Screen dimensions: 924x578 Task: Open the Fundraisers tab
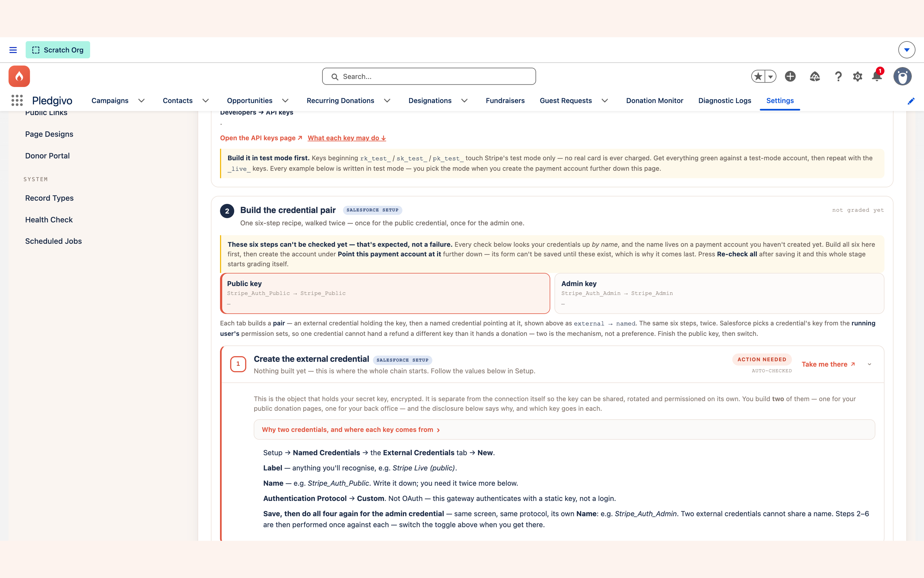(505, 101)
